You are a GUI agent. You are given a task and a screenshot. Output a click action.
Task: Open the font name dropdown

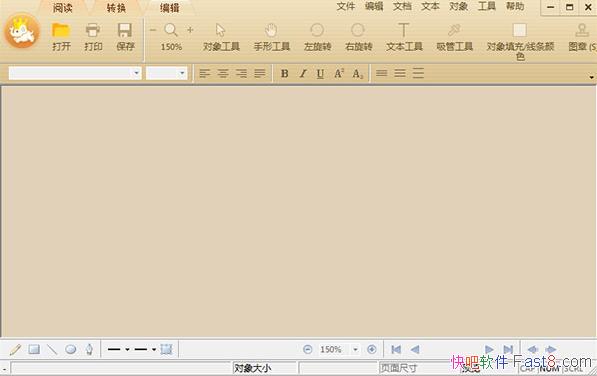136,73
